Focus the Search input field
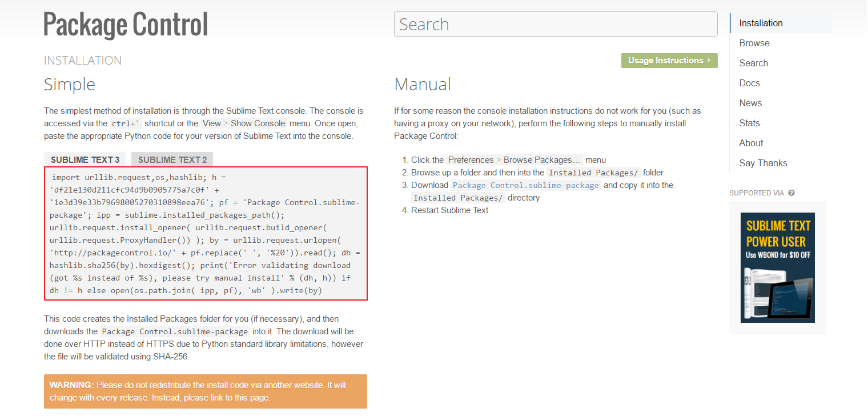 556,24
